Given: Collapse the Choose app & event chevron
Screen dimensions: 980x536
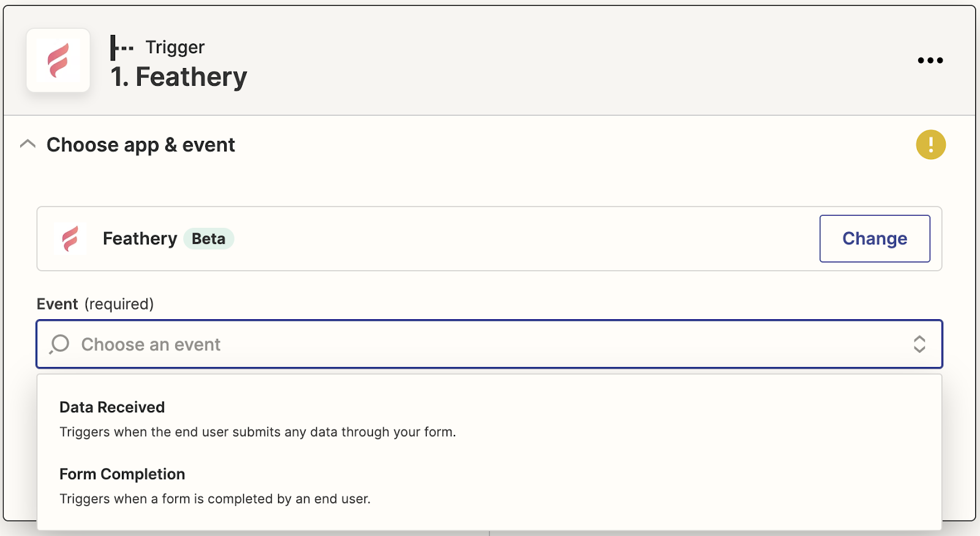Looking at the screenshot, I should tap(28, 145).
